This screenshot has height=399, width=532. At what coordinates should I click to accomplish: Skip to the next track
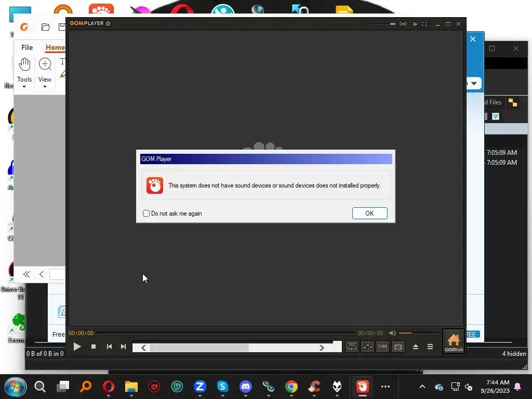123,347
